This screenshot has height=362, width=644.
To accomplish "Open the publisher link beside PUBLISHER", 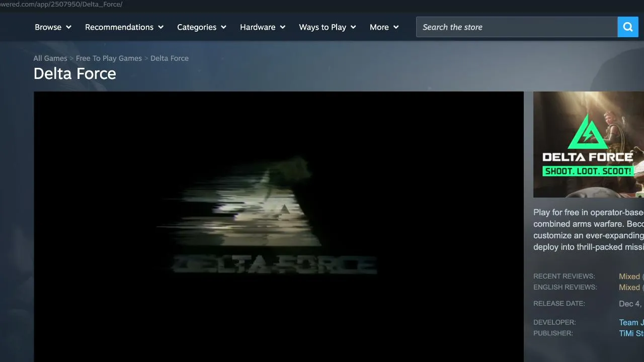I will pyautogui.click(x=631, y=333).
